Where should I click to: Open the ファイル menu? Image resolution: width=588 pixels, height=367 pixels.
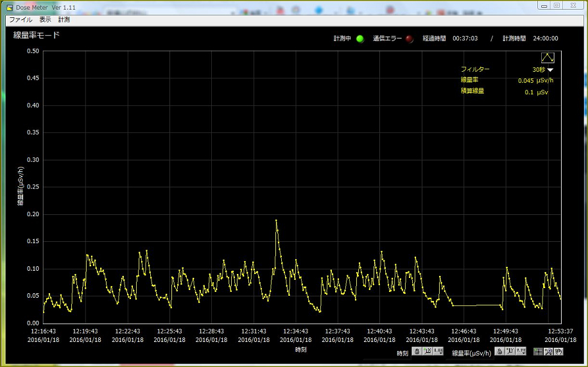(x=21, y=20)
